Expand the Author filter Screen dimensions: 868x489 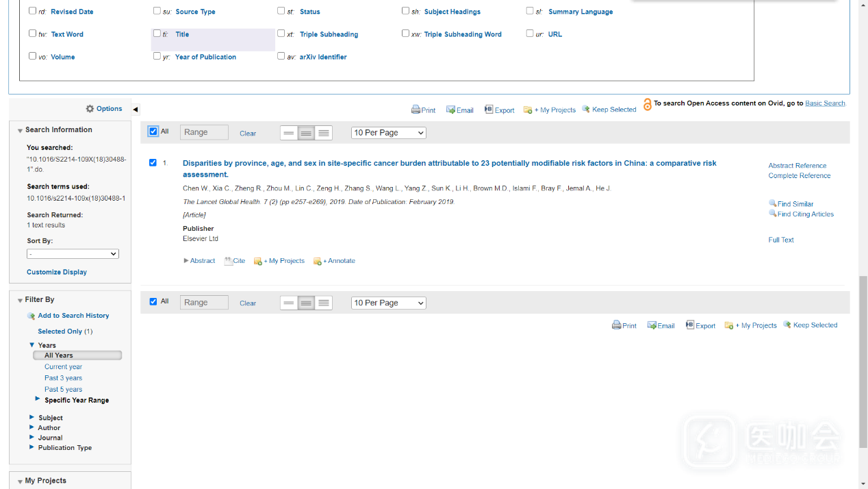click(31, 427)
